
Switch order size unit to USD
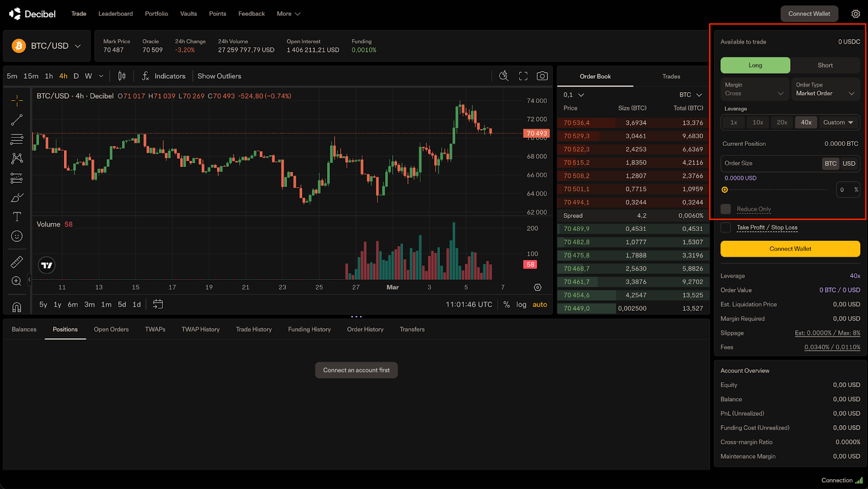tap(849, 163)
